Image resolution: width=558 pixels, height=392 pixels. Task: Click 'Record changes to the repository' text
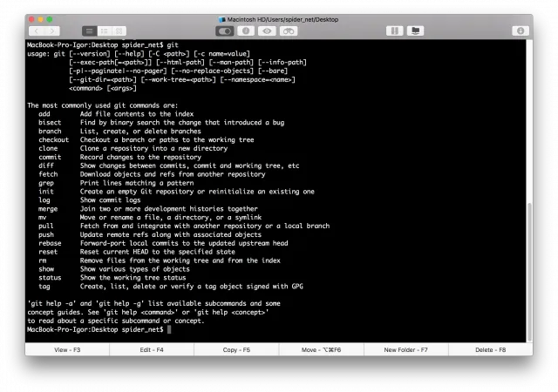point(140,157)
